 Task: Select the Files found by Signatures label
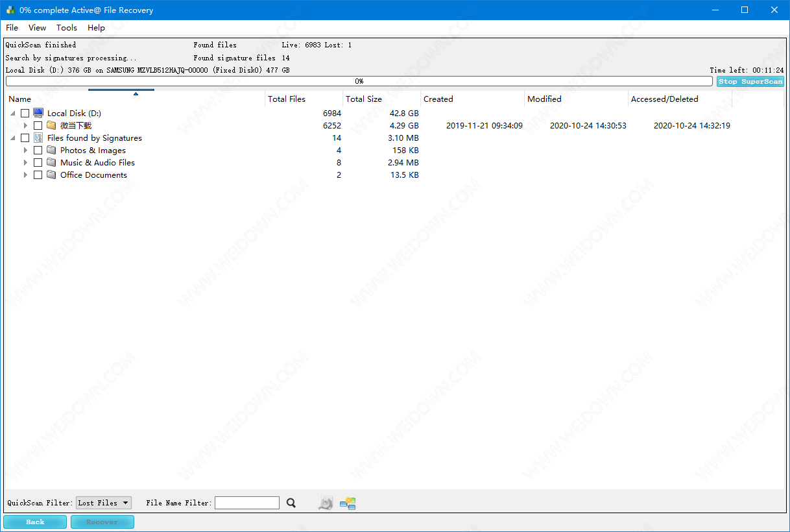[95, 138]
